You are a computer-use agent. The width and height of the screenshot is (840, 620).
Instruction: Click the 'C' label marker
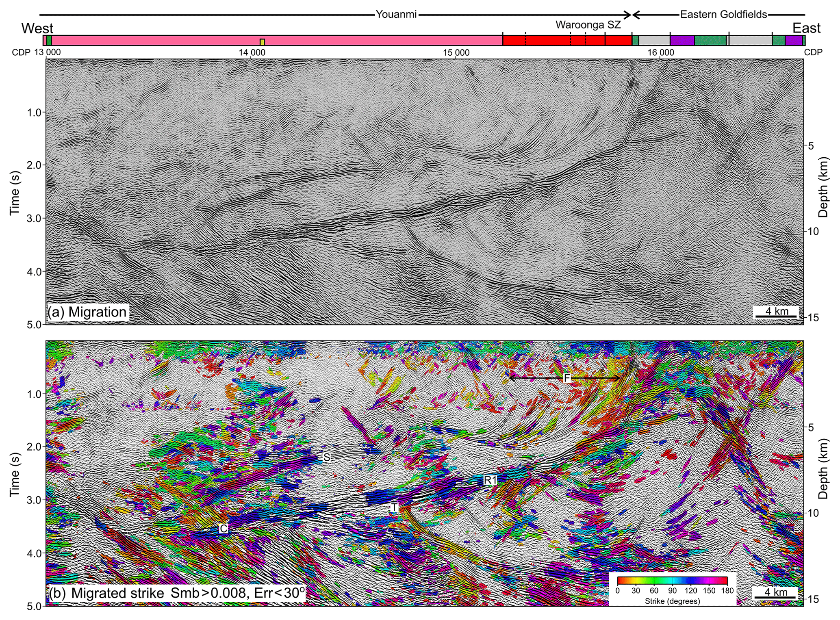[223, 529]
